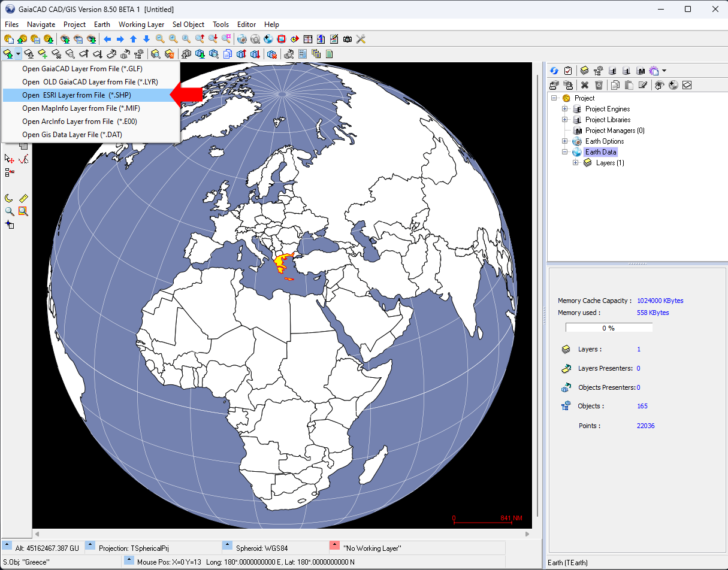
Task: Click the black X delete icon in project panel
Action: click(585, 85)
